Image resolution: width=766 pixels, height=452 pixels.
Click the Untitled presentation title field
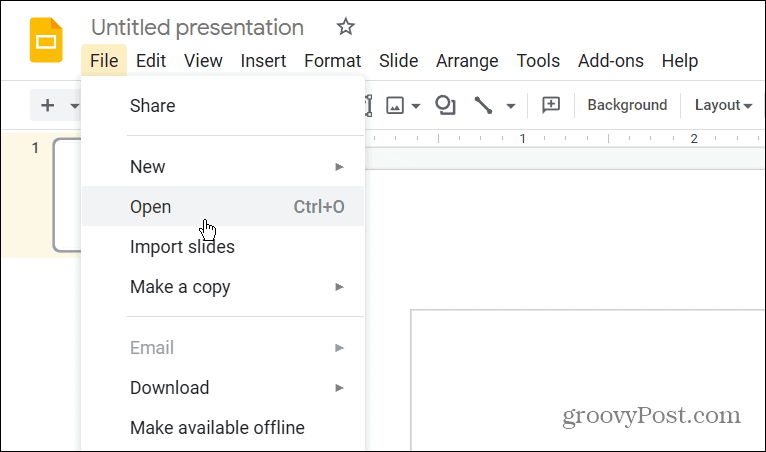pyautogui.click(x=197, y=28)
